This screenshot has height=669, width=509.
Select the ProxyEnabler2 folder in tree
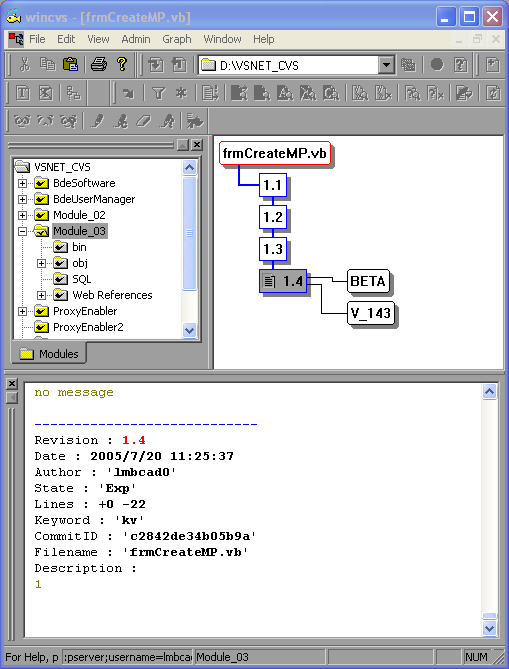(88, 327)
